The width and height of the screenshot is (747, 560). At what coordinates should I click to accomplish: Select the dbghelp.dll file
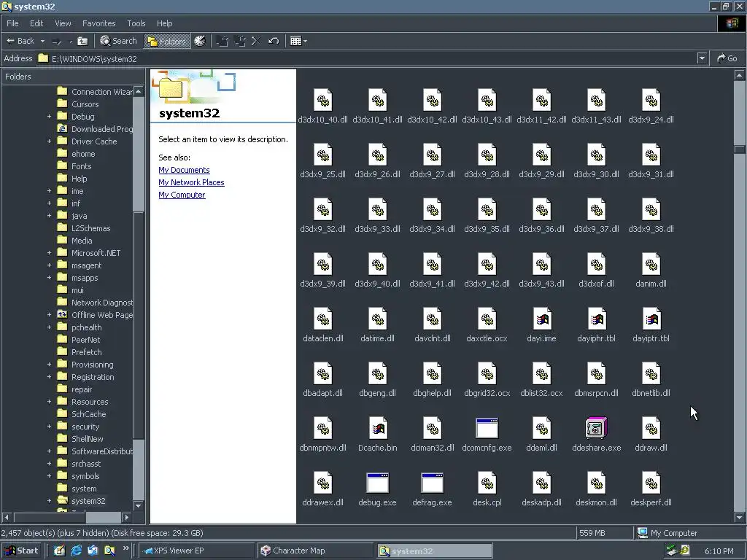click(432, 381)
